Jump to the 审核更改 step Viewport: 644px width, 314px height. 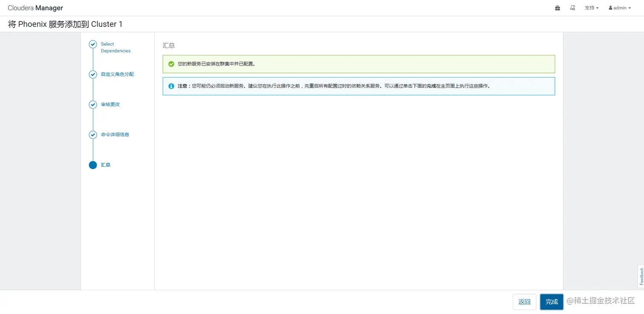click(110, 104)
